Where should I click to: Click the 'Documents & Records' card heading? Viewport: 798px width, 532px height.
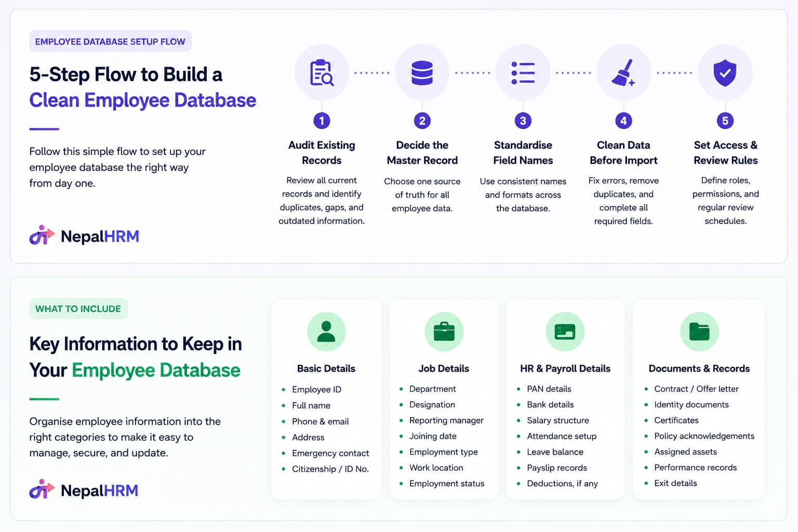[699, 368]
